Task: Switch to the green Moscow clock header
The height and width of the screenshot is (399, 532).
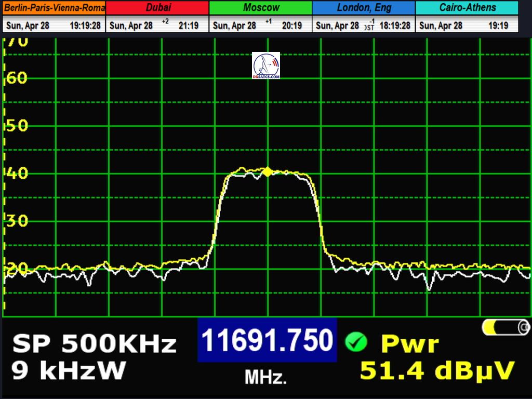Action: click(261, 8)
